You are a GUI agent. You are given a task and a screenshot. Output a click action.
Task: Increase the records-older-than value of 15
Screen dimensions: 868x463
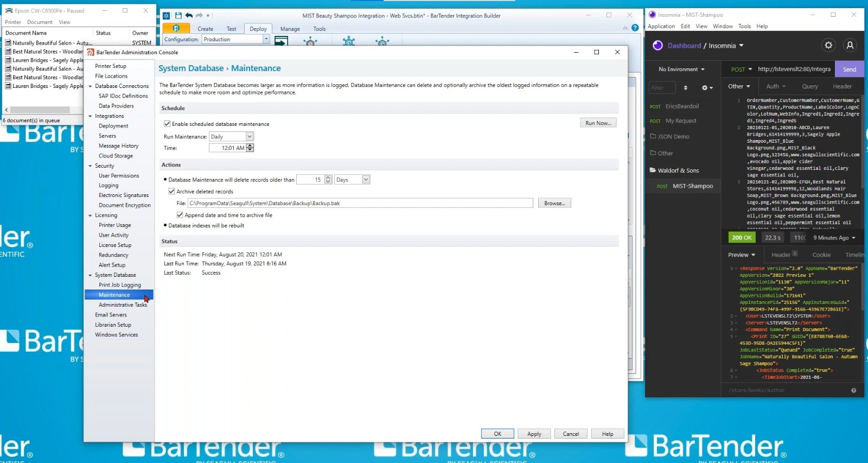tap(328, 177)
